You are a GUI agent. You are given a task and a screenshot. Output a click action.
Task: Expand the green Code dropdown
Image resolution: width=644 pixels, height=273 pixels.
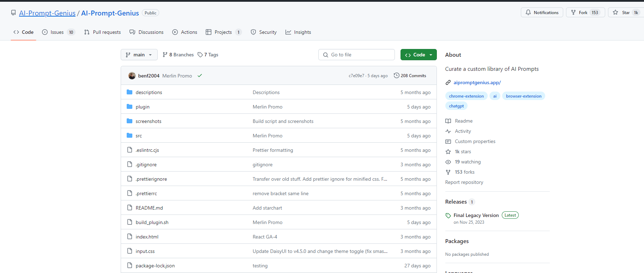(x=419, y=55)
